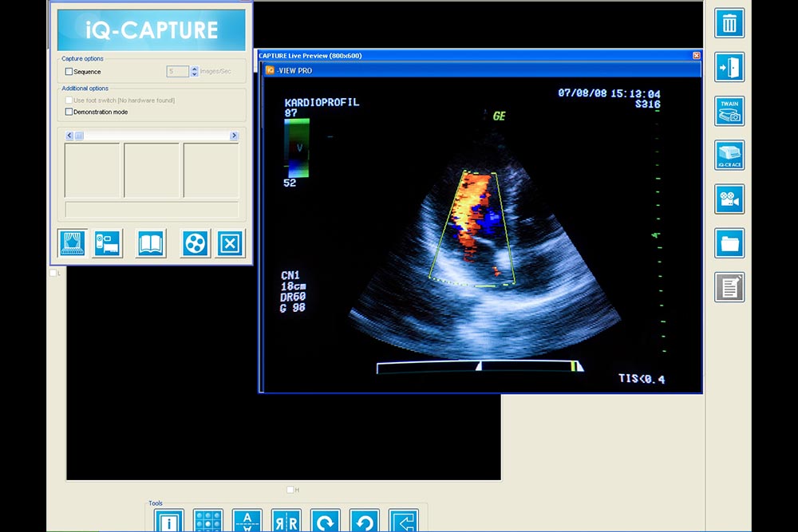Decrease images per second value
Viewport: 798px width, 532px height.
195,74
